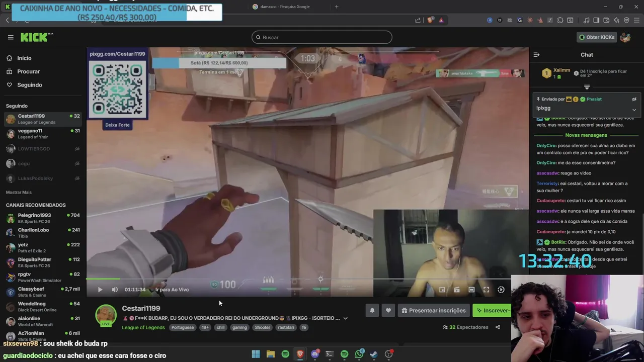Expand the stream title with the chevron
The image size is (644, 362).
tap(345, 318)
